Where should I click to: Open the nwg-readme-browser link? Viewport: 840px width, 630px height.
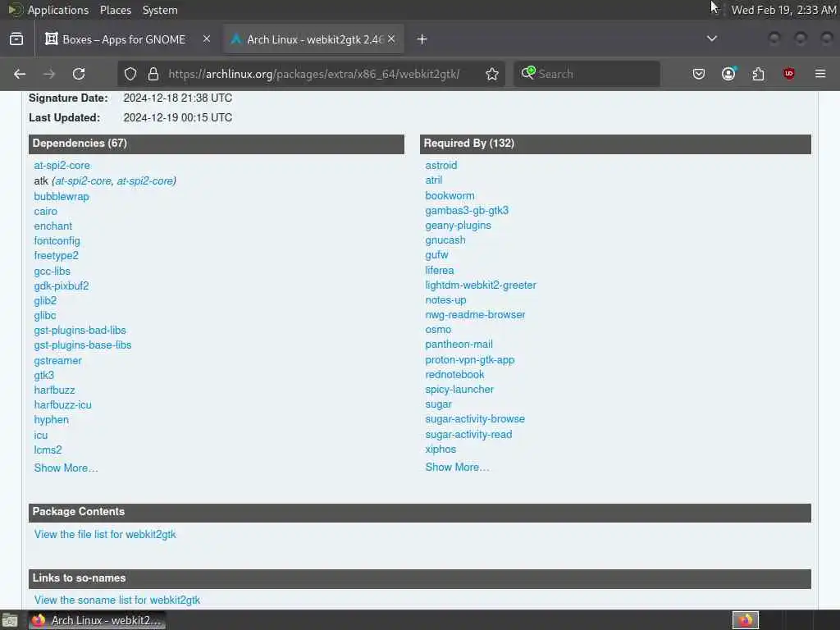click(x=475, y=314)
